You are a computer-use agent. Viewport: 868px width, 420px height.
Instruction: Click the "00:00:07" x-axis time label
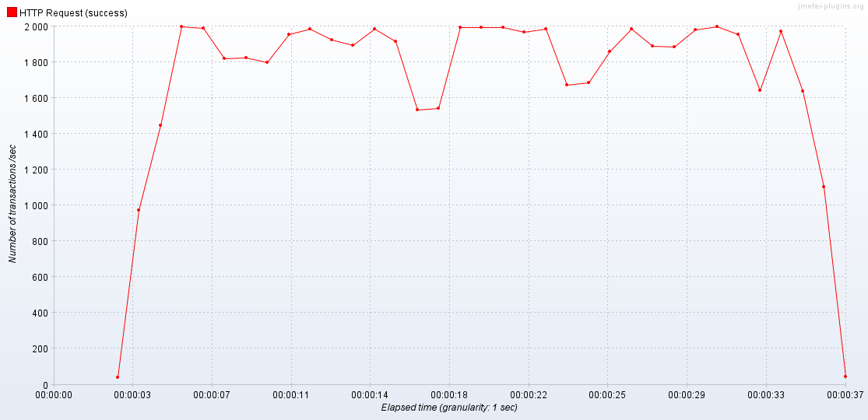[x=212, y=395]
